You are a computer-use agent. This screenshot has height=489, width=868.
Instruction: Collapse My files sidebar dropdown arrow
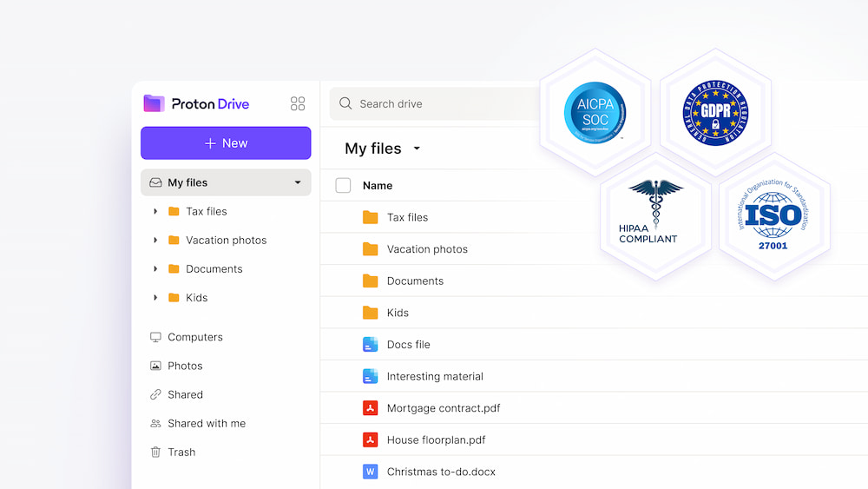[298, 182]
